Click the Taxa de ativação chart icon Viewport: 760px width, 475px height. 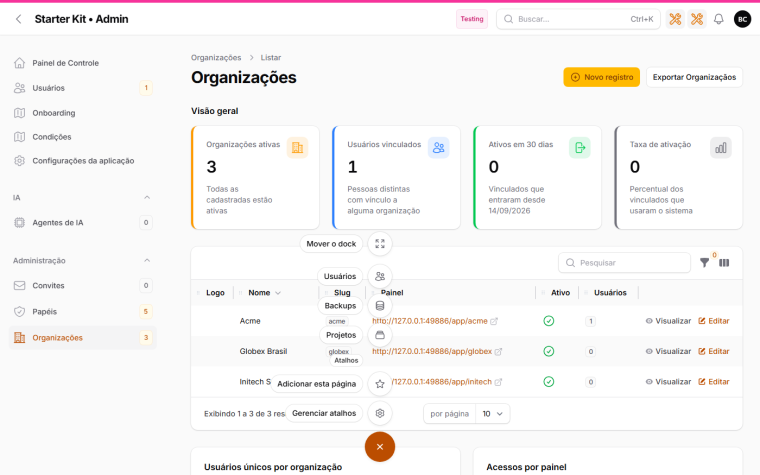coord(721,148)
